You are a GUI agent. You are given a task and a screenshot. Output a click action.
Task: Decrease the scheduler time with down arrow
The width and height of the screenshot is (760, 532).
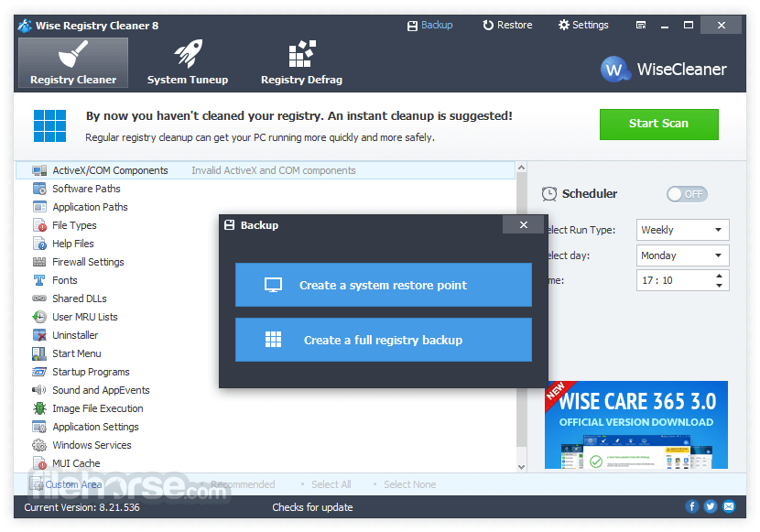(720, 286)
